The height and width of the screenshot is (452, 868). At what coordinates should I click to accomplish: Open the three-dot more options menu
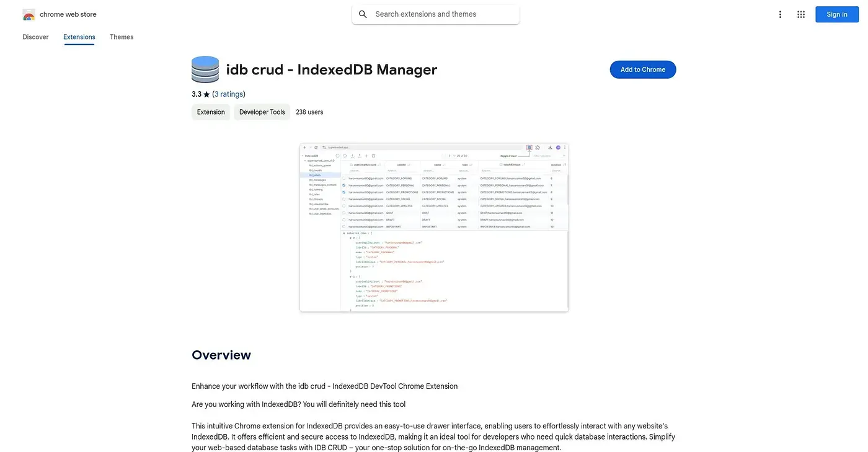[x=780, y=14]
